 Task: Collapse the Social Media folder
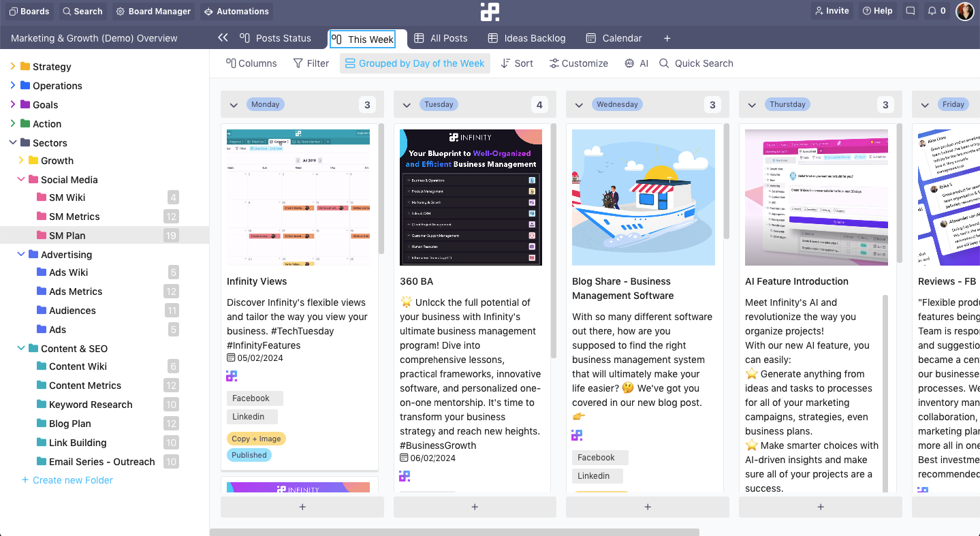[x=20, y=179]
